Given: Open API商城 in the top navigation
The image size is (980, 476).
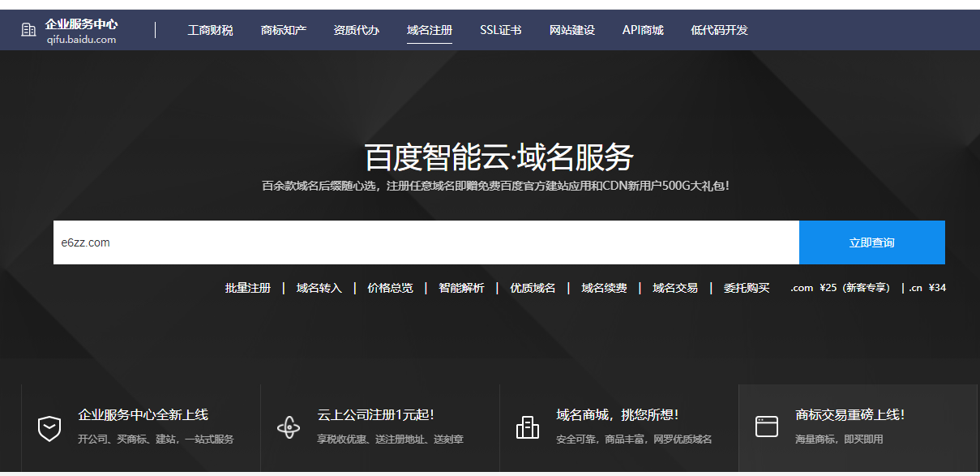Looking at the screenshot, I should (643, 30).
